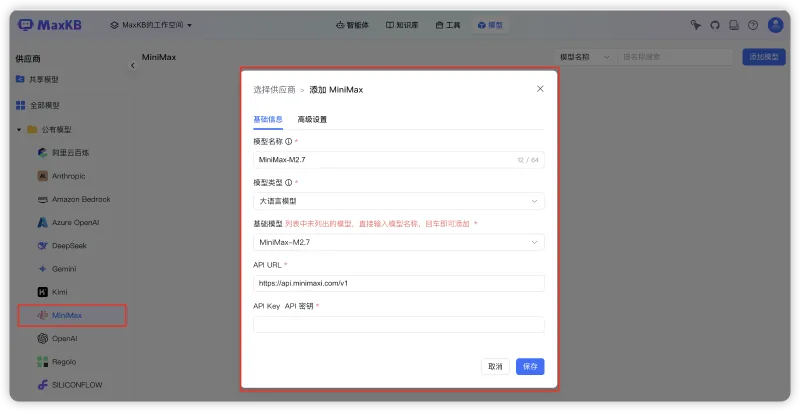Open the 基础模型 MiniMax-M2.7 dropdown
Viewport: 800px width, 411px height.
point(398,242)
